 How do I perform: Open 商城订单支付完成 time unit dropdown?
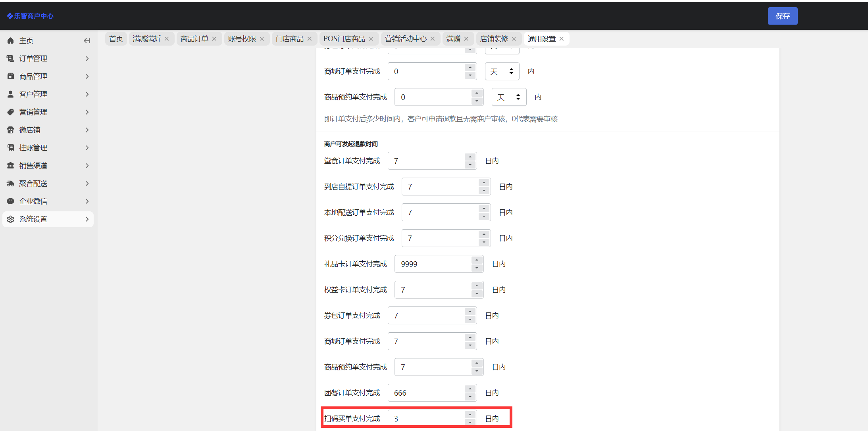502,71
